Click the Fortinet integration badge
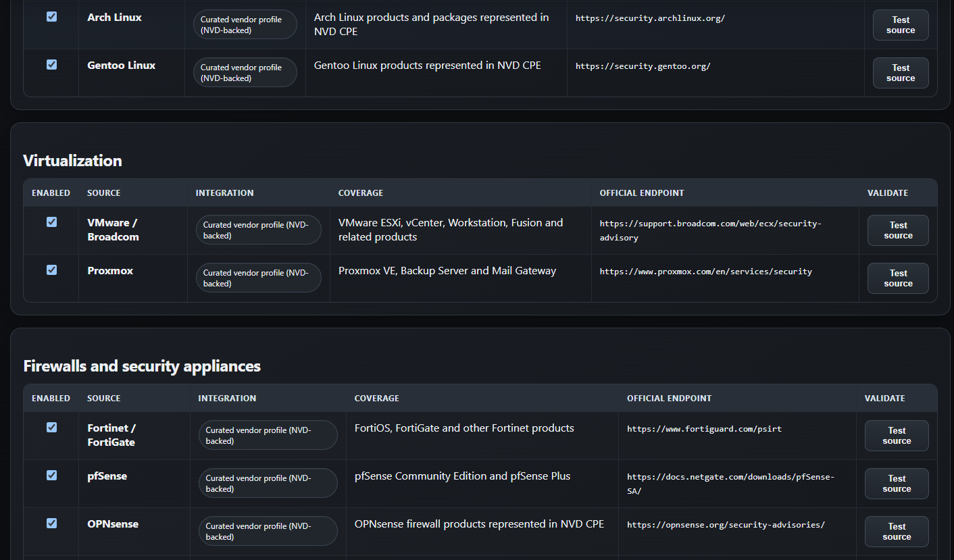The width and height of the screenshot is (954, 560). pyautogui.click(x=268, y=436)
